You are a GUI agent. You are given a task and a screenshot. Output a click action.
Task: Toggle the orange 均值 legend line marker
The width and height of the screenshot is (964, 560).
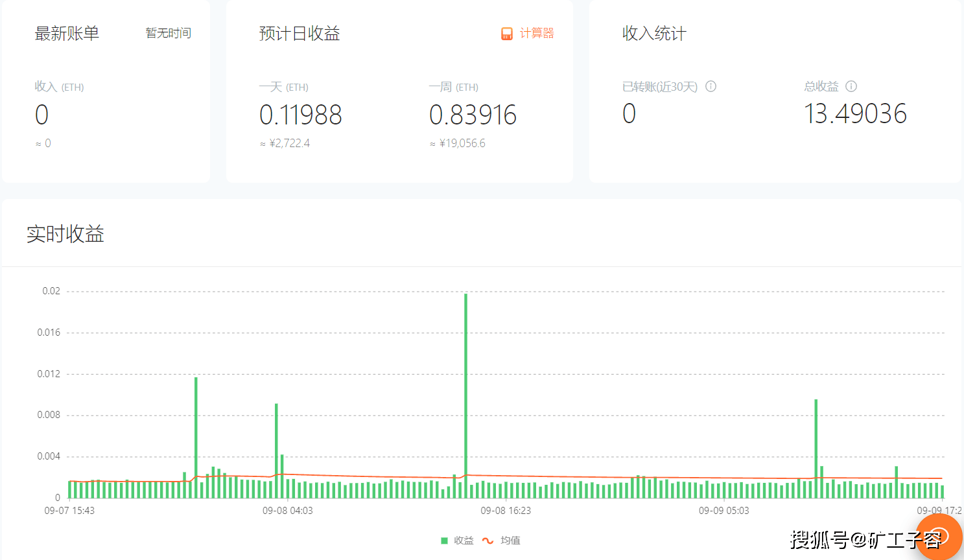(x=488, y=541)
